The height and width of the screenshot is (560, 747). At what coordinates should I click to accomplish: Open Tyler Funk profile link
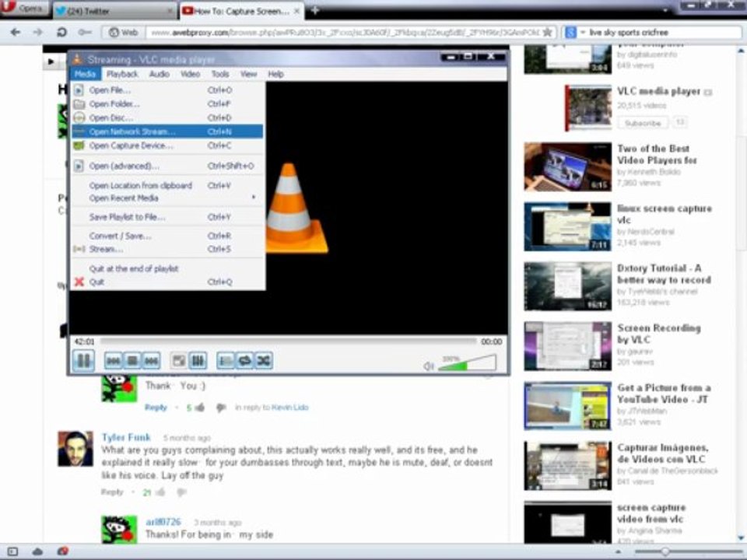[x=126, y=436]
